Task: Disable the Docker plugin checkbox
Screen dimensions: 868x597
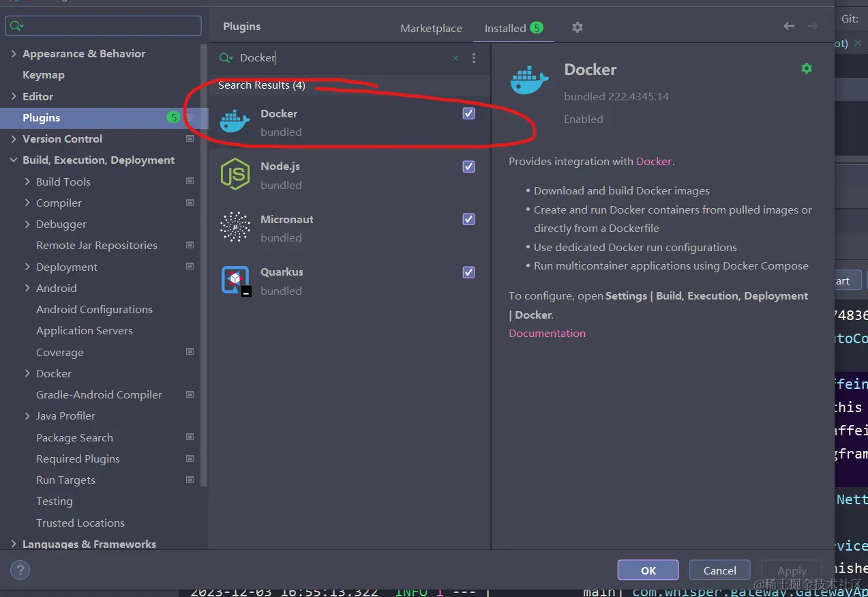Action: (x=468, y=113)
